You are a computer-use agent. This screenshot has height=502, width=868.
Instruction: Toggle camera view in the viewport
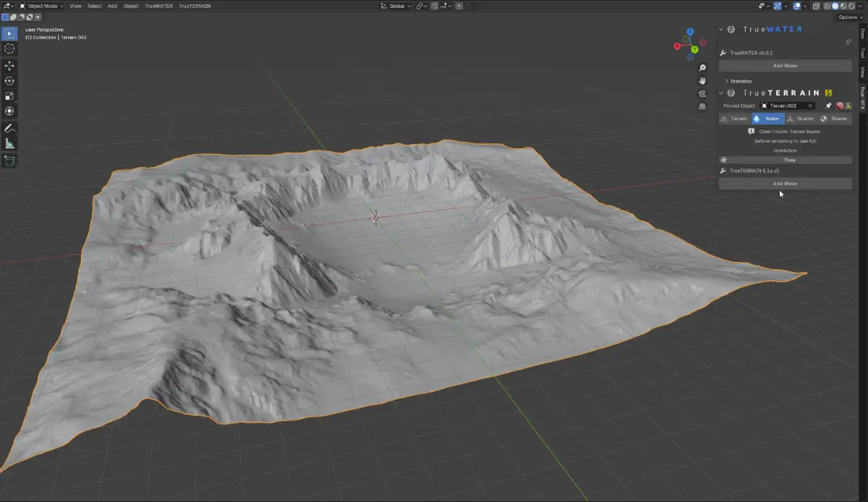[702, 94]
